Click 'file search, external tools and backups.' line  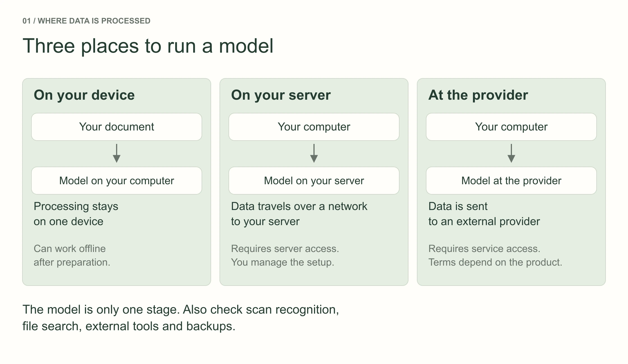(x=129, y=326)
